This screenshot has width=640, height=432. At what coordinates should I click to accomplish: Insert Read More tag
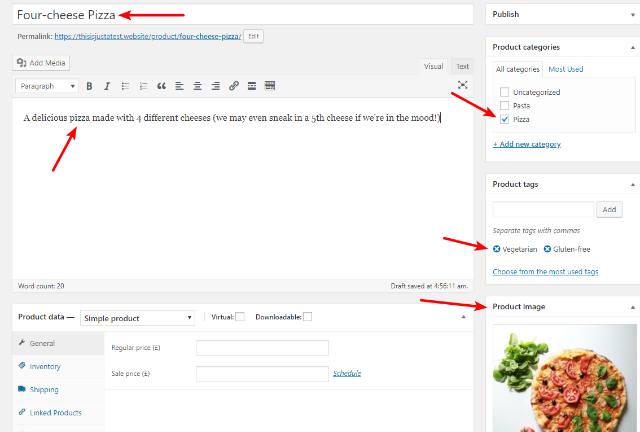click(x=252, y=86)
